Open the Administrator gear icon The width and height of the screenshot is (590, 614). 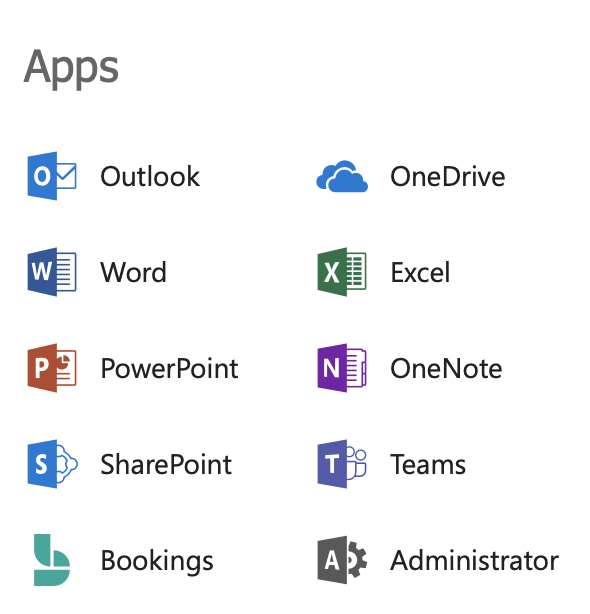click(x=342, y=560)
